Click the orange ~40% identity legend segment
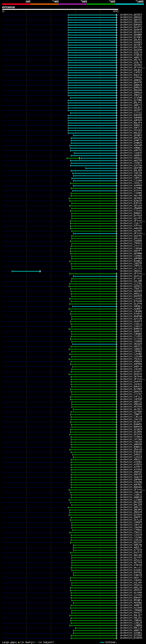This screenshot has height=644, width=146. (45, 4)
